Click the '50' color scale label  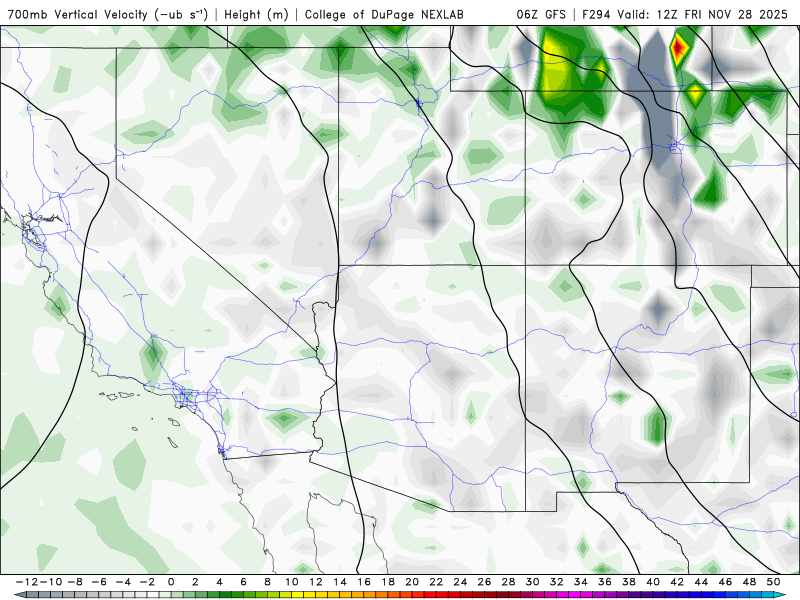pyautogui.click(x=773, y=582)
